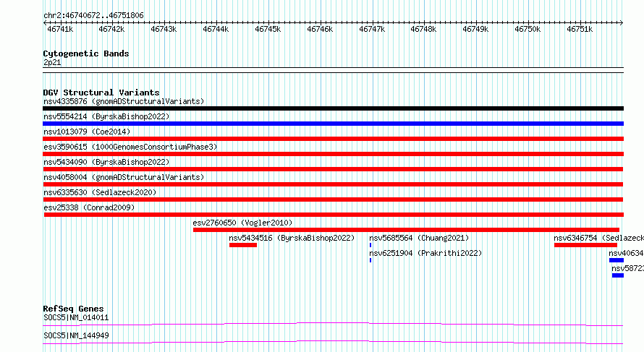Open nsv6346754 Sedlazeck label
The image size is (644, 352).
(598, 238)
